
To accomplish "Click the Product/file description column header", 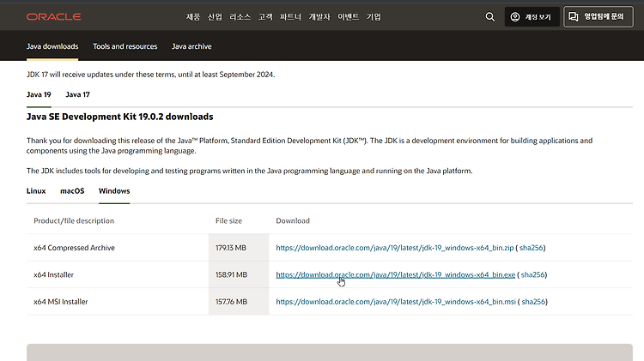I will (x=74, y=220).
